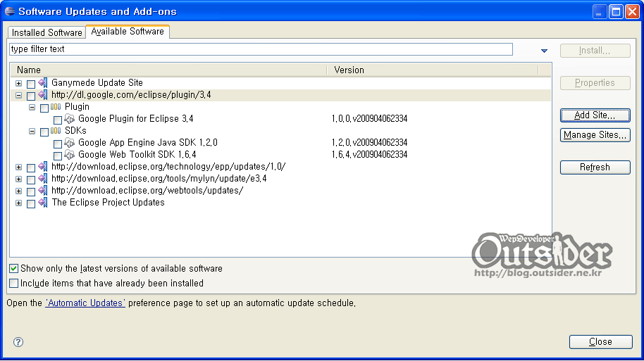Check the Ganymede Update Site checkbox

(x=31, y=84)
